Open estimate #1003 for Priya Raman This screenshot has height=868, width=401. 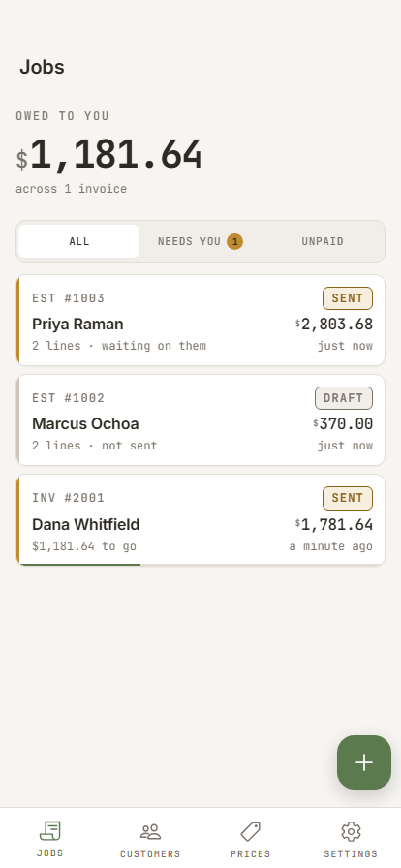(200, 320)
